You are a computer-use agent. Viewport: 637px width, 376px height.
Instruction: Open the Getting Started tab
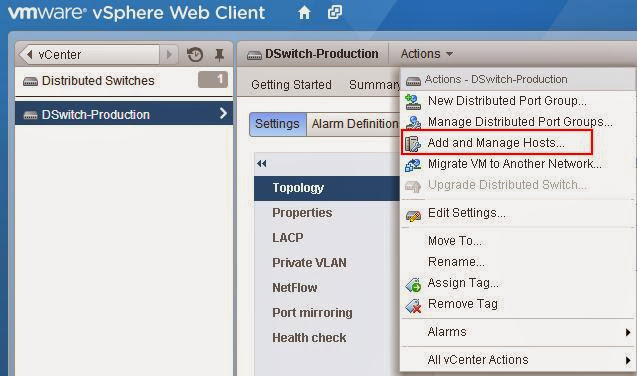291,84
